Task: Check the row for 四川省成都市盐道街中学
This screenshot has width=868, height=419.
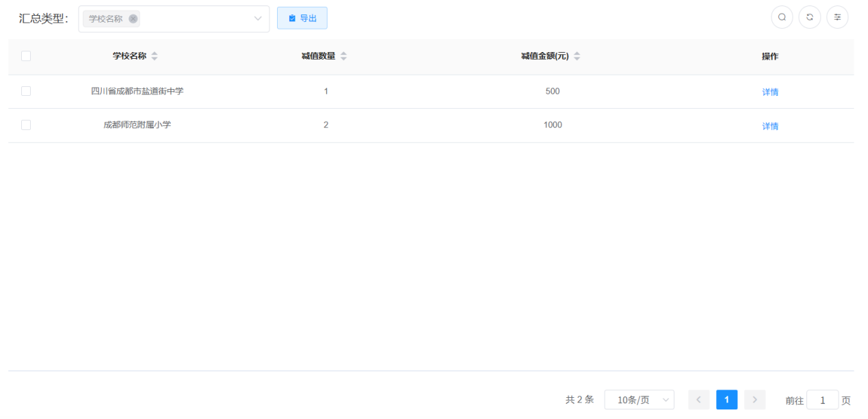Action: (x=26, y=91)
